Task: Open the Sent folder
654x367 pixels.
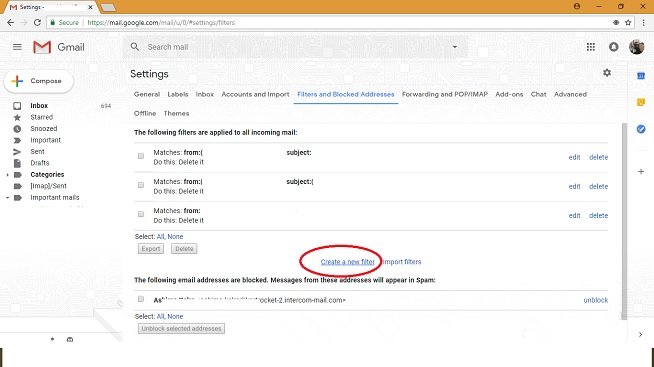Action: click(x=37, y=151)
